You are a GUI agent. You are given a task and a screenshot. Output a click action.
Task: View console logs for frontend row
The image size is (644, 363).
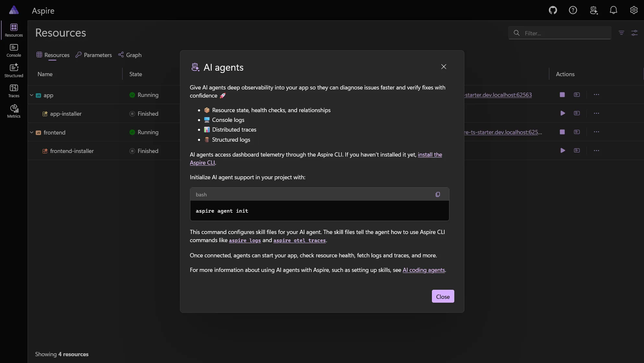click(x=577, y=132)
